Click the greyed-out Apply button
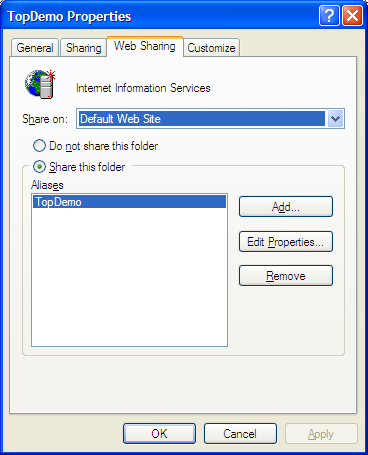This screenshot has width=368, height=455. pyautogui.click(x=321, y=434)
